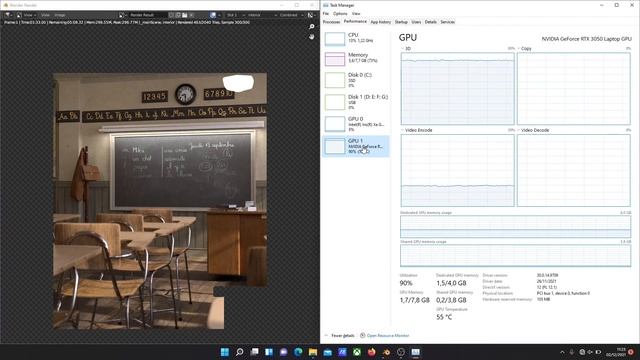Image resolution: width=640 pixels, height=360 pixels.
Task: Click the 55 °C GPU temperature value
Action: click(444, 317)
